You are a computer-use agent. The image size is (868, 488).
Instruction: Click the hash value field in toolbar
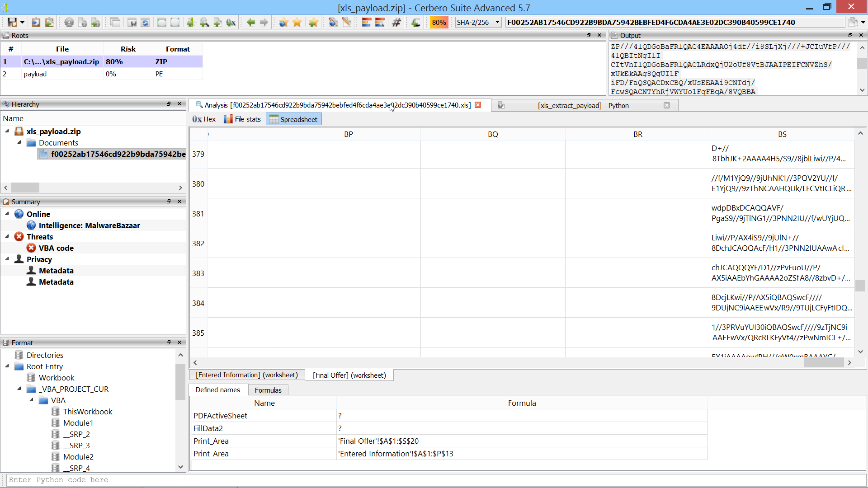tap(675, 22)
